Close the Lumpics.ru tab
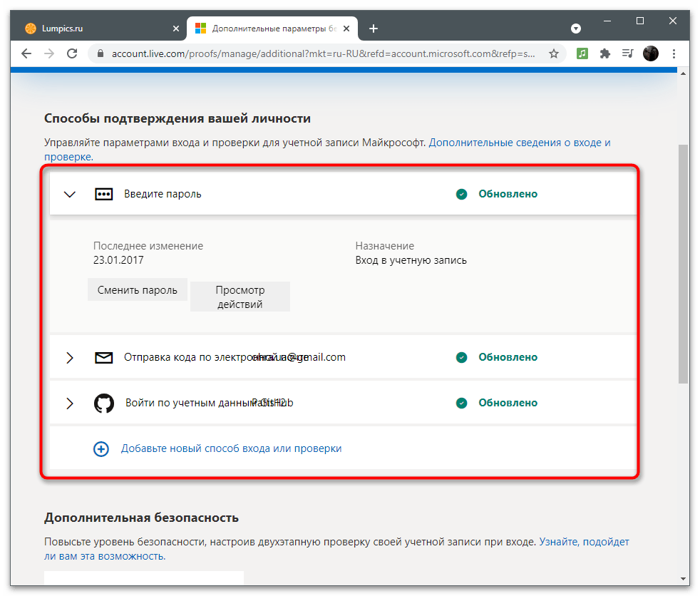The width and height of the screenshot is (700, 596). tap(176, 29)
